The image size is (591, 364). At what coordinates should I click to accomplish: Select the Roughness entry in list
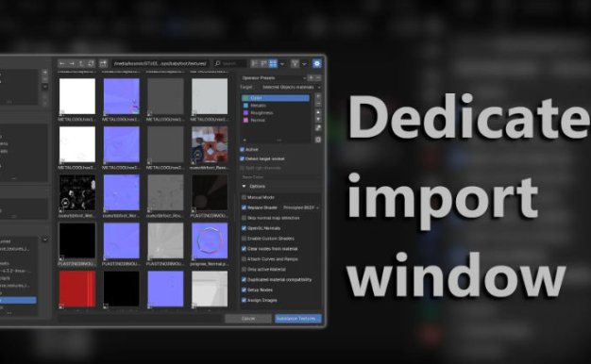coord(276,112)
